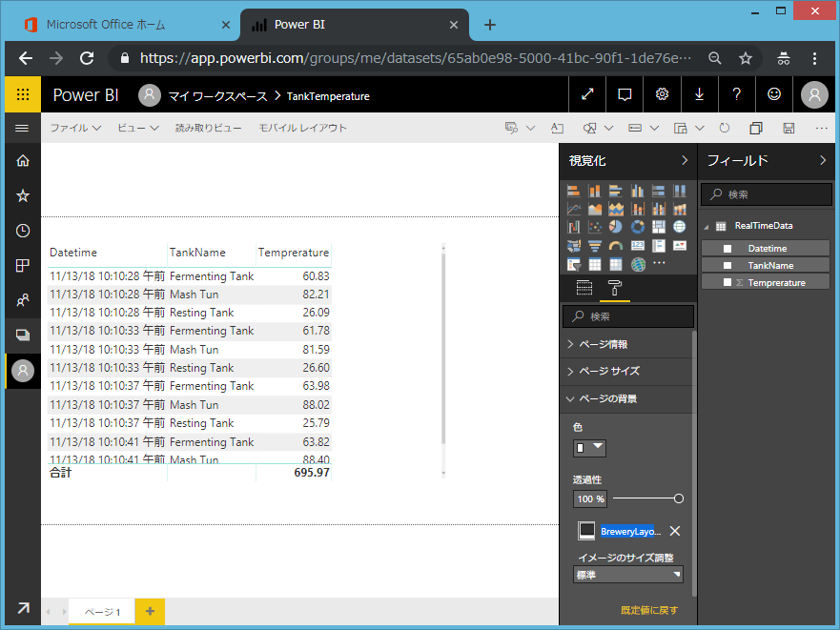Select the matrix visual
This screenshot has width=840, height=630.
point(616,264)
